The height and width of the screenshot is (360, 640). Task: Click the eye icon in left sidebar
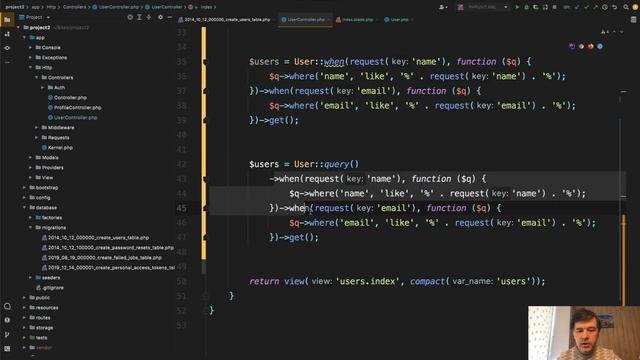(x=7, y=48)
